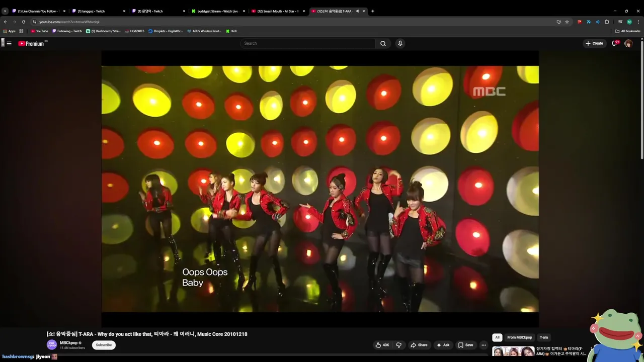
Task: Close the Smash Mouth All Star tab
Action: click(304, 11)
